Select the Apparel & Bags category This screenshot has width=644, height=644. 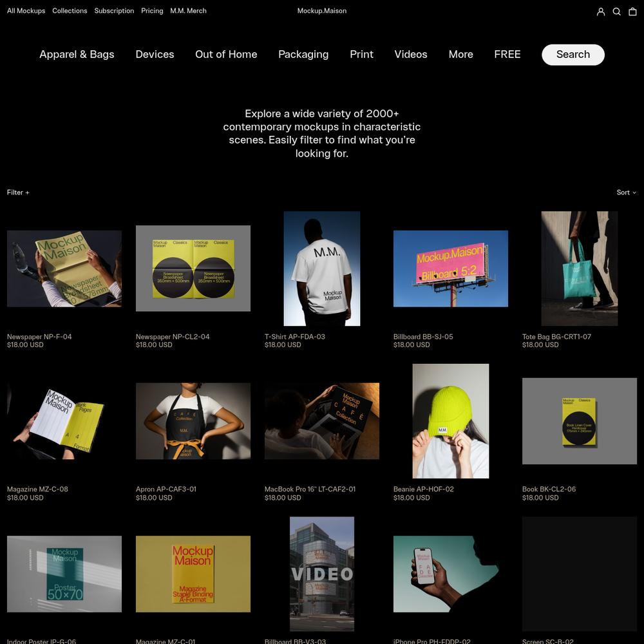click(x=77, y=54)
